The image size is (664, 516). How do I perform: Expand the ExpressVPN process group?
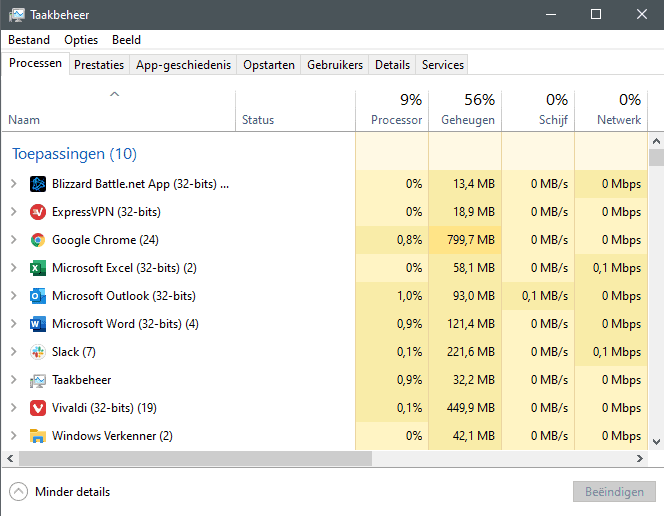point(14,212)
